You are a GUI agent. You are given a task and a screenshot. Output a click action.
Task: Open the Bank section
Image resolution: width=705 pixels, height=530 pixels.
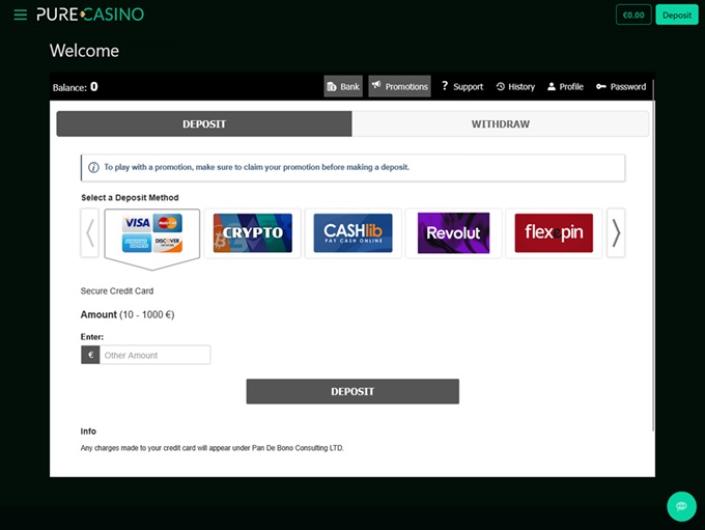click(x=343, y=87)
